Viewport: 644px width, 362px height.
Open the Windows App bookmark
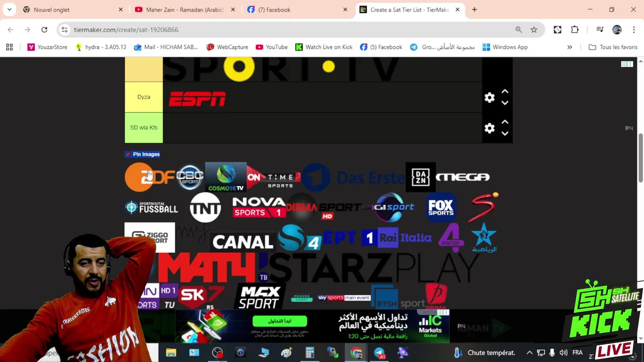coord(505,47)
